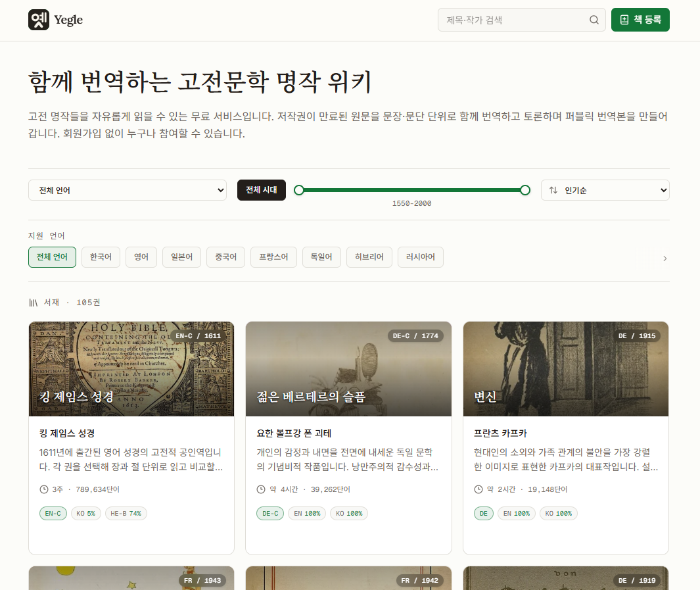Click the Yegle wordmark link
700x590 pixels.
(x=68, y=20)
